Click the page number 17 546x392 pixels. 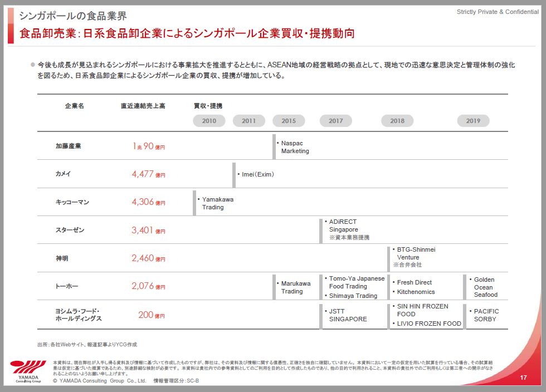523,378
